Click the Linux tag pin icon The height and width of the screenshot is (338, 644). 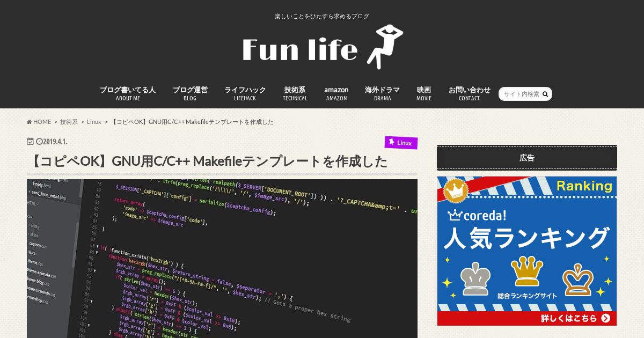(392, 142)
